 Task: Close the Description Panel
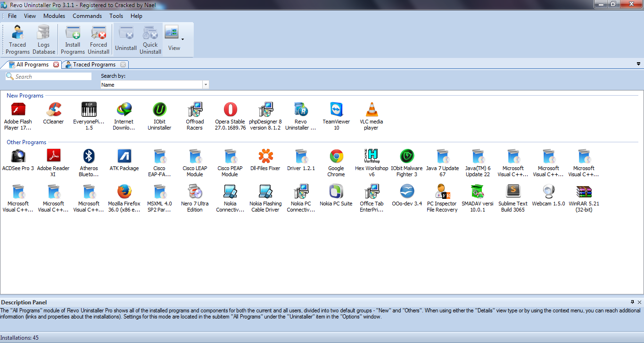tap(639, 302)
